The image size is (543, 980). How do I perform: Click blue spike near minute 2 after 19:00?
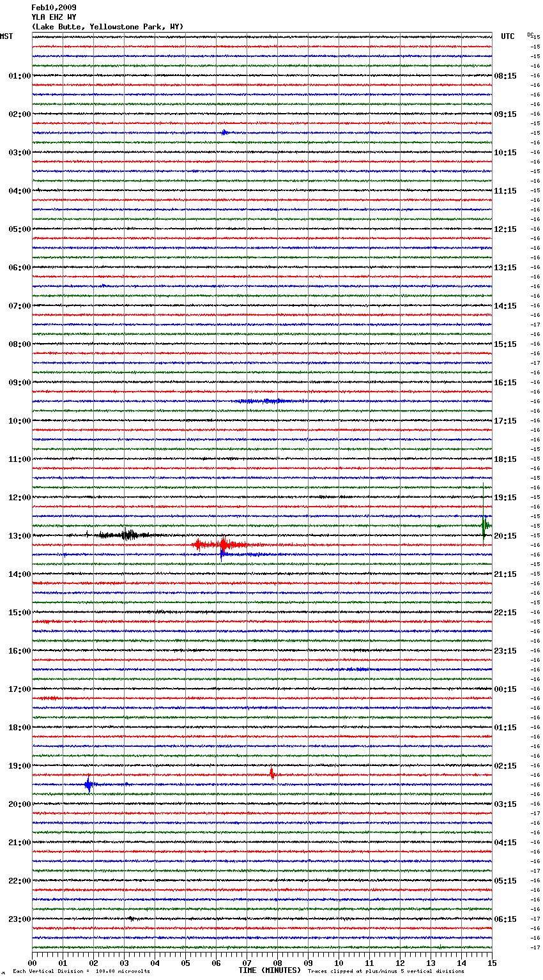click(89, 784)
